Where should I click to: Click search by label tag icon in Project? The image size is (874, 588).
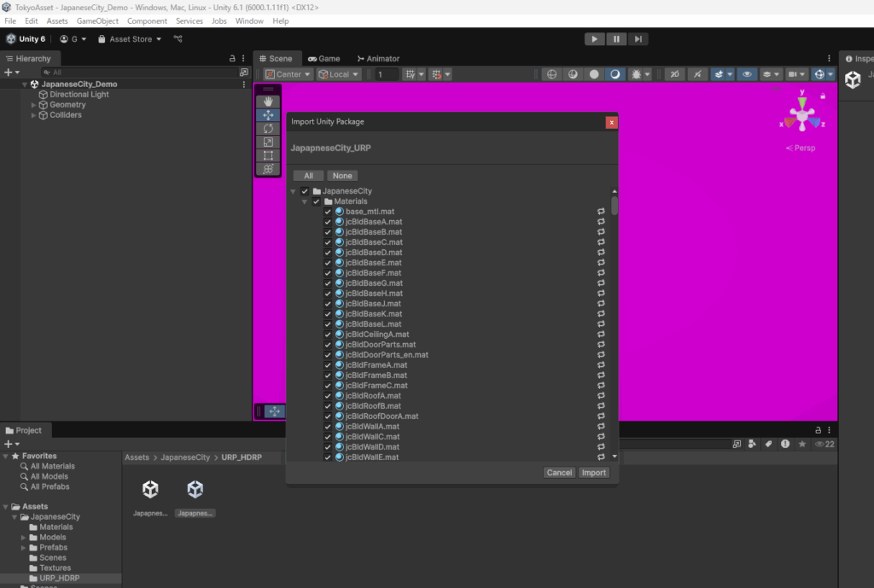pyautogui.click(x=769, y=445)
